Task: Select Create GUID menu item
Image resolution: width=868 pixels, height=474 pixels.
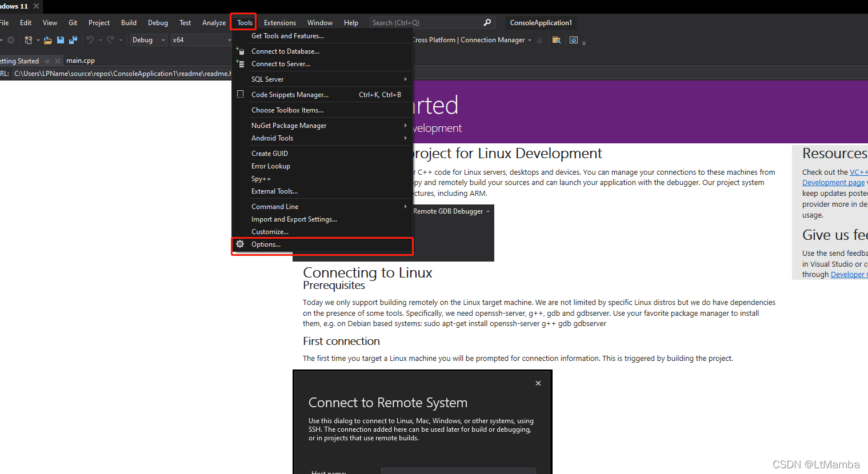Action: tap(322, 154)
